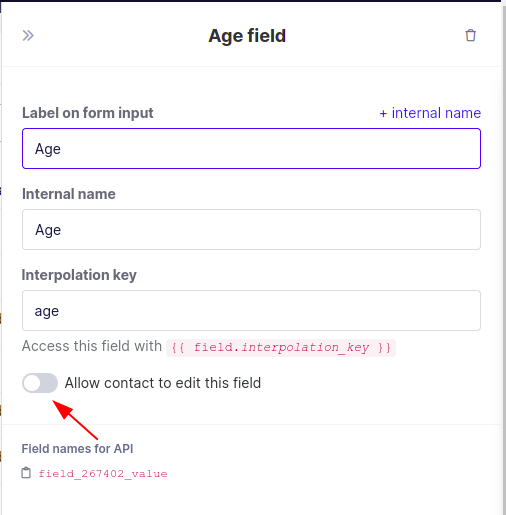Click the 'Field names for API' heading
Viewport: 506px width, 515px height.
pyautogui.click(x=77, y=449)
